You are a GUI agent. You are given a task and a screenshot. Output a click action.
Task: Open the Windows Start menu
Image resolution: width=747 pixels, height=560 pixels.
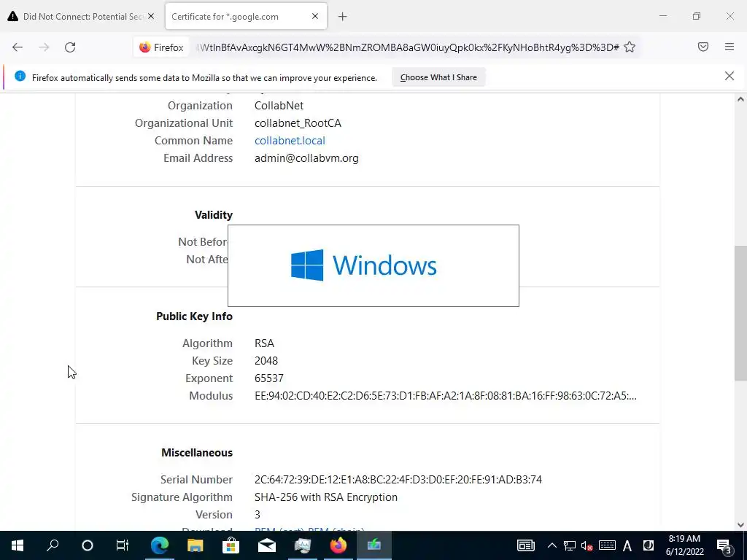[18, 545]
